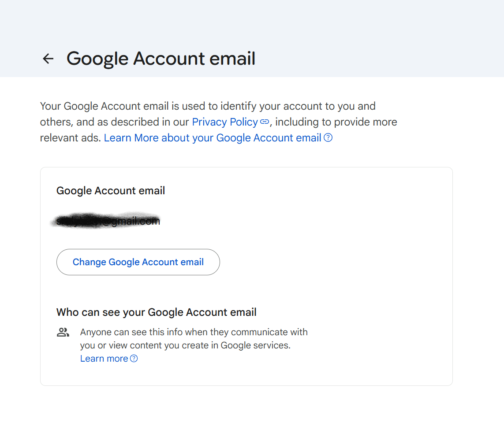Open the Privacy Policy link
The width and height of the screenshot is (504, 422).
(225, 122)
